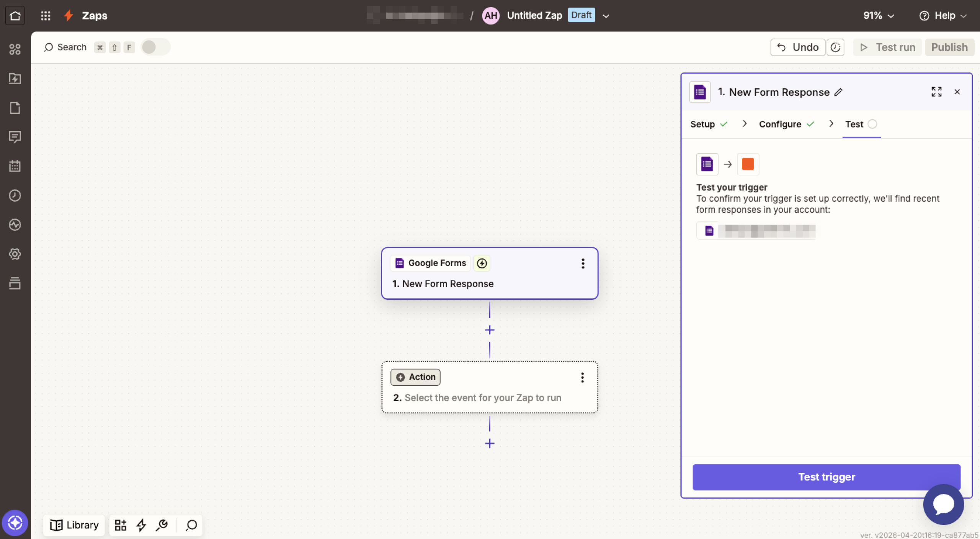Click the lightning trigger icon on Google Forms step
The width and height of the screenshot is (980, 539).
[x=482, y=263]
